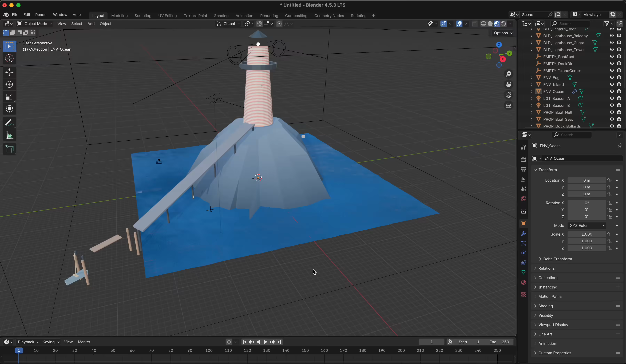This screenshot has width=626, height=364.
Task: Select the Rotate tool in the toolbar
Action: pos(9,85)
